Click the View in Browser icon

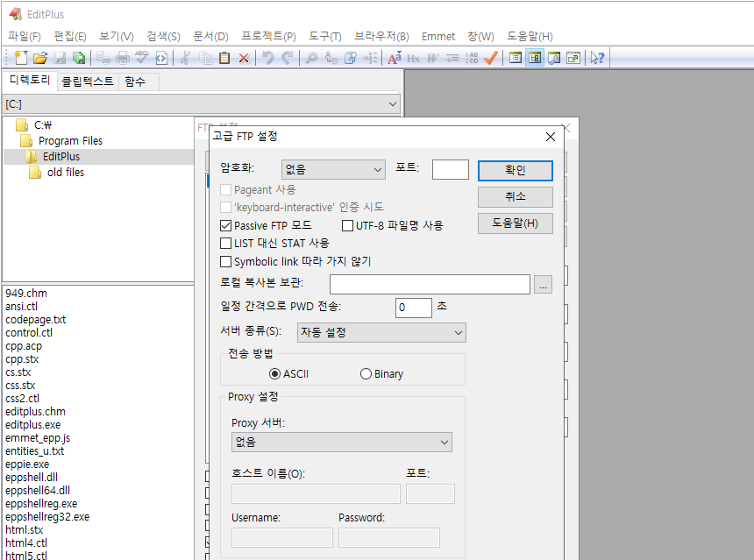point(161,58)
